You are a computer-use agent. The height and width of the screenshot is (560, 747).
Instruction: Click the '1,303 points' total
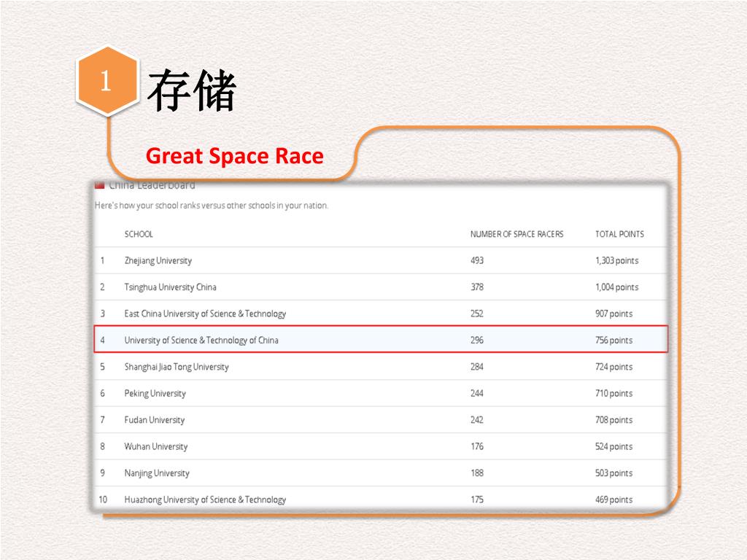(x=617, y=261)
